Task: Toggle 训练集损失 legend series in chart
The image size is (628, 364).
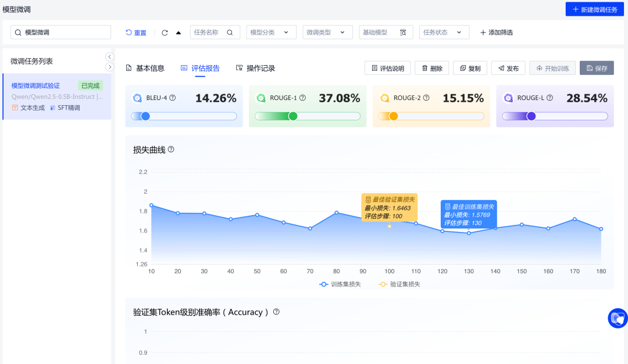Action: pos(340,284)
